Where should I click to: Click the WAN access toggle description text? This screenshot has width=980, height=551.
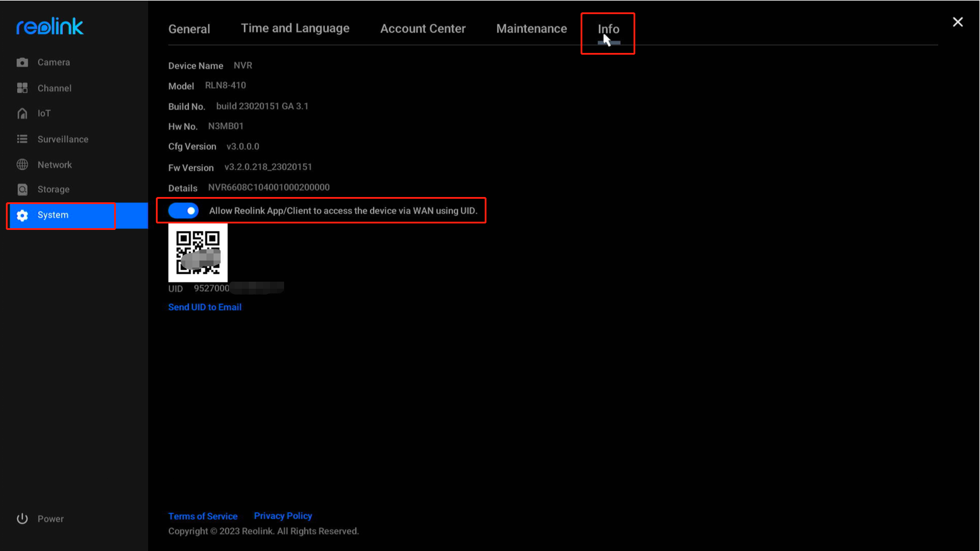pyautogui.click(x=343, y=211)
